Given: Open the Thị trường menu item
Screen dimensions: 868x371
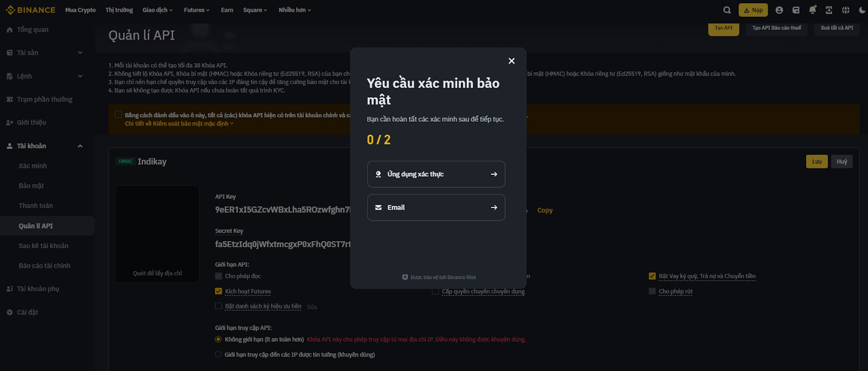Looking at the screenshot, I should pos(119,10).
